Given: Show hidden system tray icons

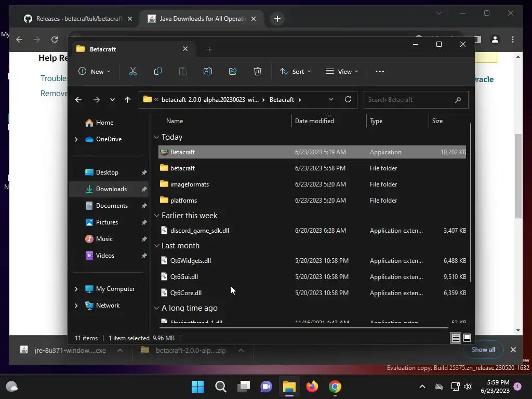Looking at the screenshot, I should 422,387.
